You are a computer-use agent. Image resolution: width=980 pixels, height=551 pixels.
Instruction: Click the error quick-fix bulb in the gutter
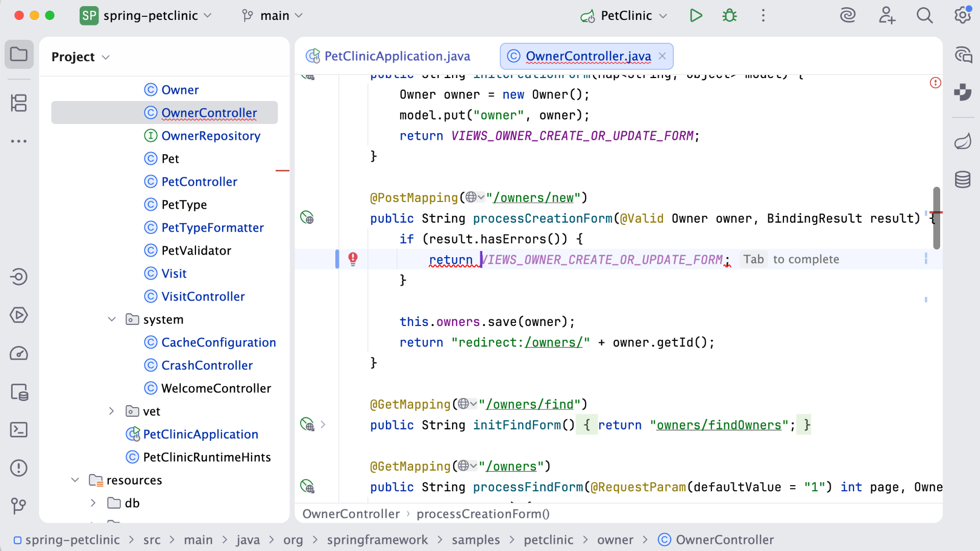click(x=353, y=259)
